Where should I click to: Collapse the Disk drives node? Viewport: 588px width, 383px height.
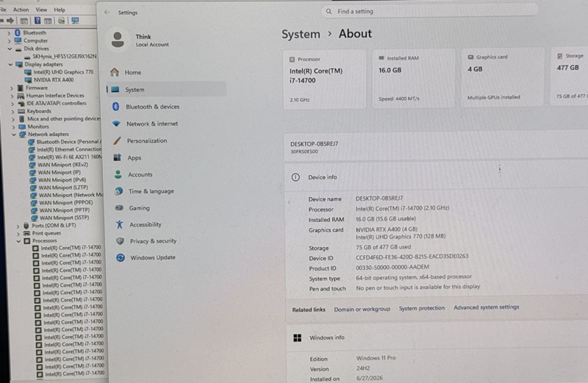coord(10,49)
